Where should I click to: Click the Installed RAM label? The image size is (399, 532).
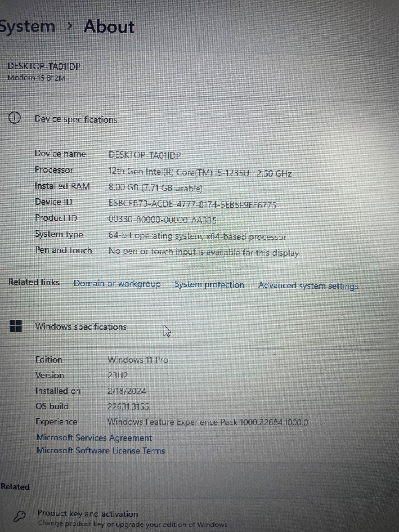[62, 186]
